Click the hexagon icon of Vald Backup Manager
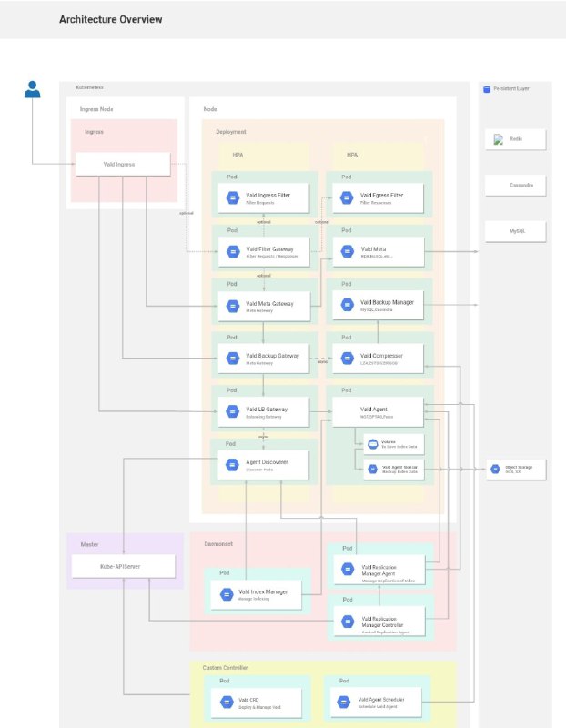Screen dimensions: 566x728 click(x=347, y=305)
